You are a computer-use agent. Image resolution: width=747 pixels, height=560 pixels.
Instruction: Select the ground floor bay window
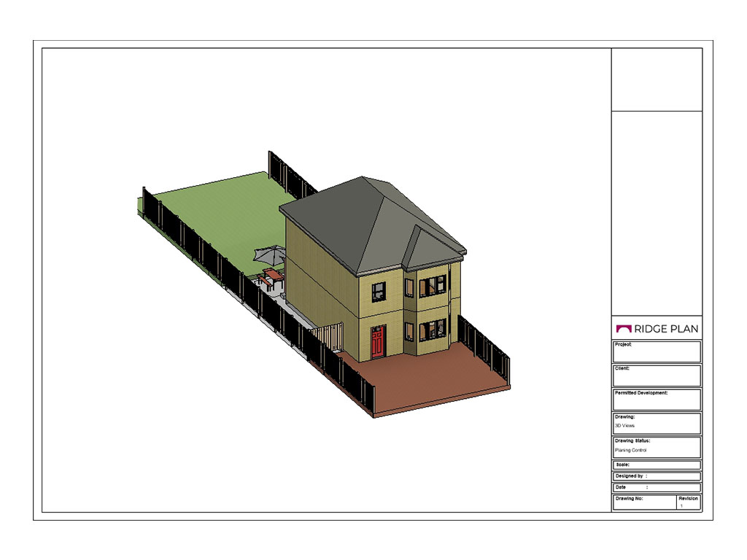[x=433, y=330]
